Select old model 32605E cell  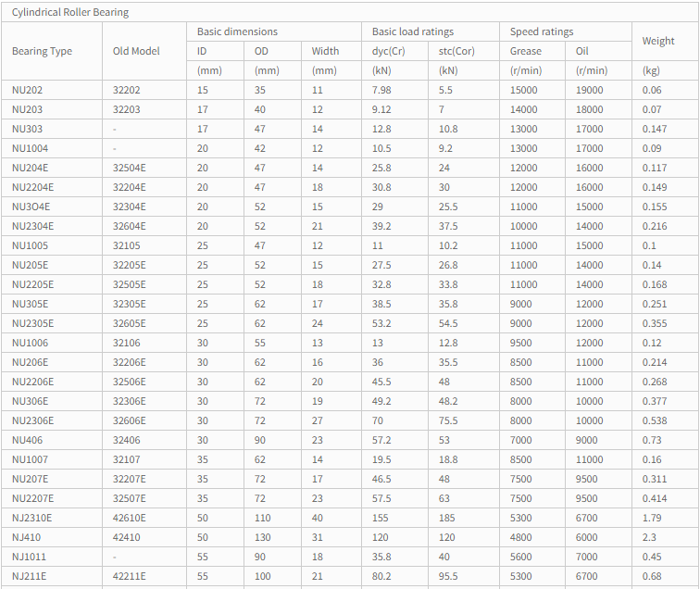point(129,323)
